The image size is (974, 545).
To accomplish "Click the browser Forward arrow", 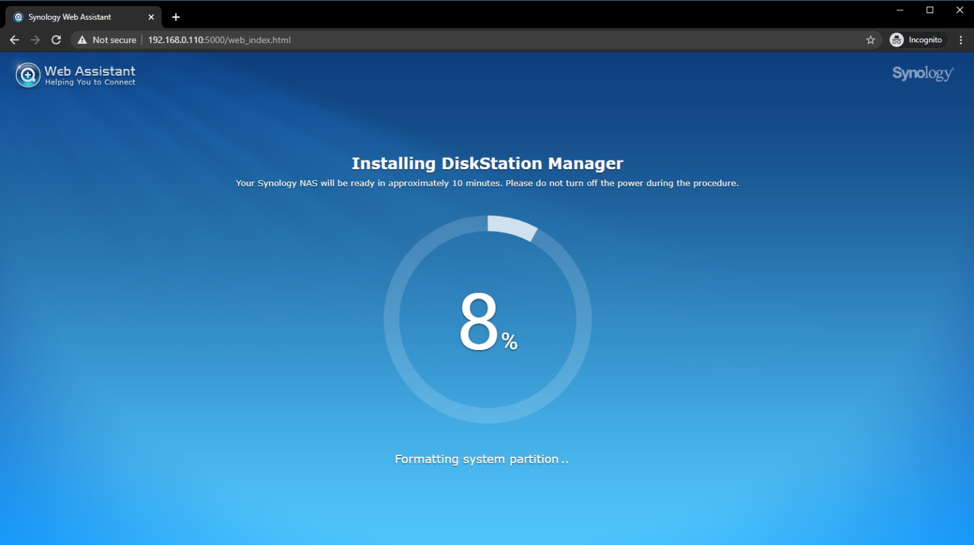I will coord(35,40).
